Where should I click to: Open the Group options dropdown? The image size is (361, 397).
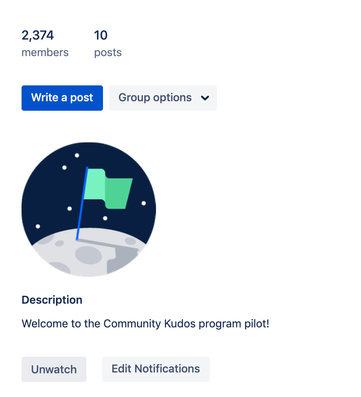163,98
